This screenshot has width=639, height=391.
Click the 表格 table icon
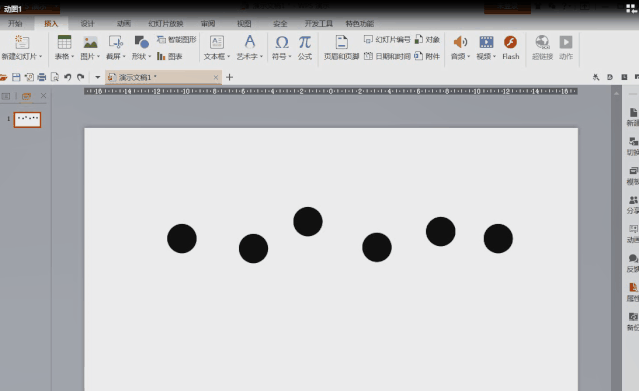click(64, 42)
